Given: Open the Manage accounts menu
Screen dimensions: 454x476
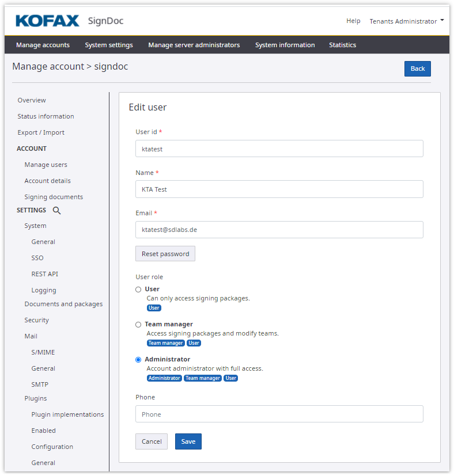Looking at the screenshot, I should (x=43, y=45).
